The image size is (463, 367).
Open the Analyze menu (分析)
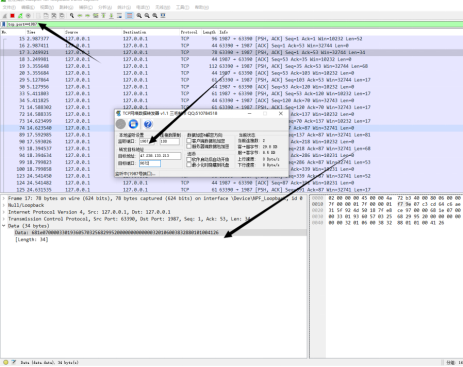(x=105, y=7)
